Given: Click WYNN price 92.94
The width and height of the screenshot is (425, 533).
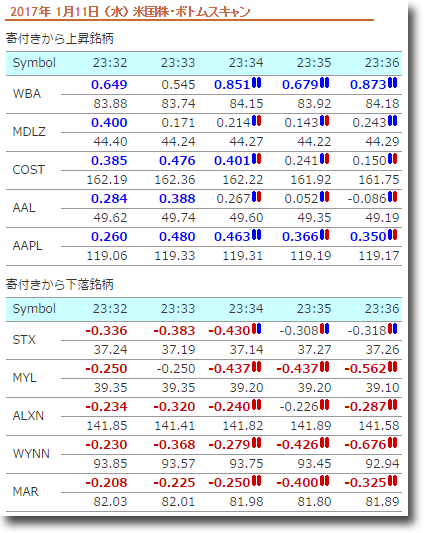Looking at the screenshot, I should pyautogui.click(x=382, y=464).
